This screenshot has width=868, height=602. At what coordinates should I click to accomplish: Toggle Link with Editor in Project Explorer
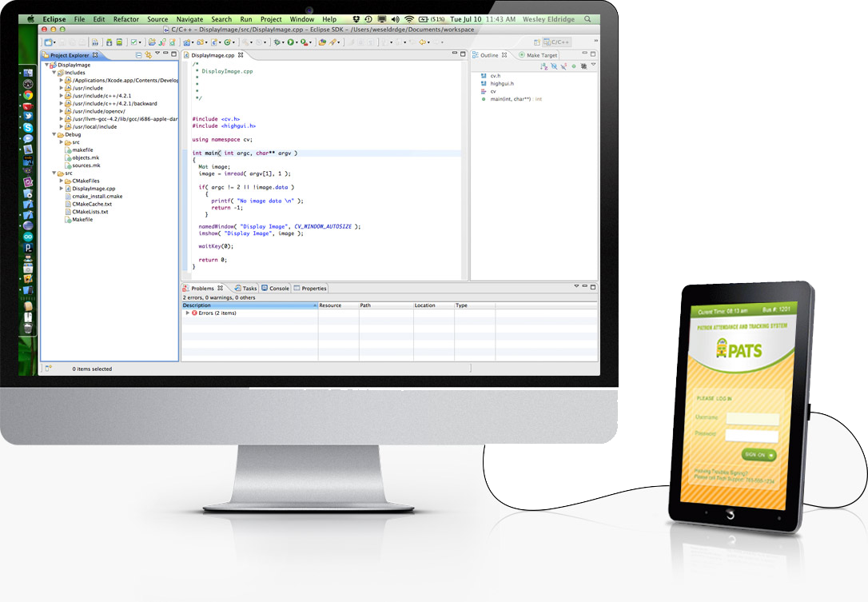(x=149, y=55)
